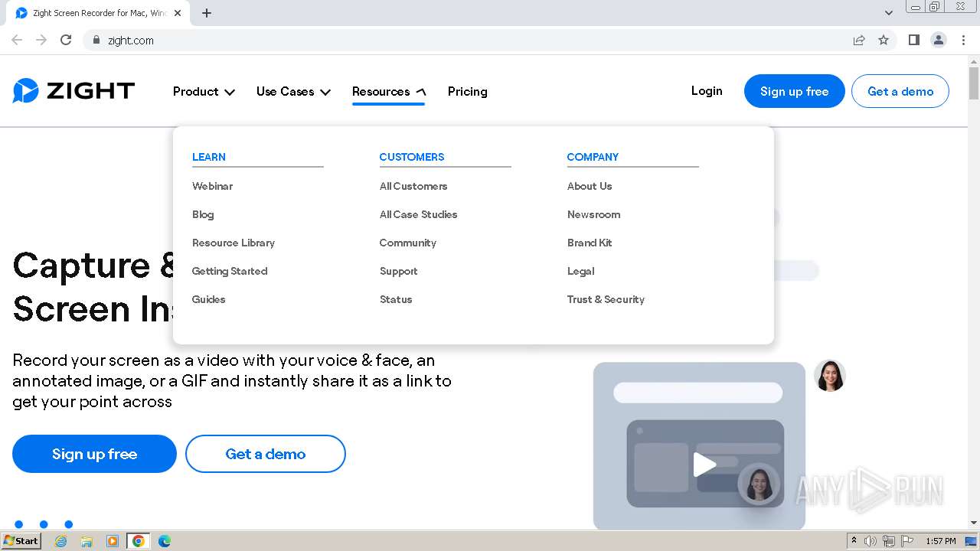Open Windows Start menu
This screenshot has height=551, width=980.
(21, 541)
